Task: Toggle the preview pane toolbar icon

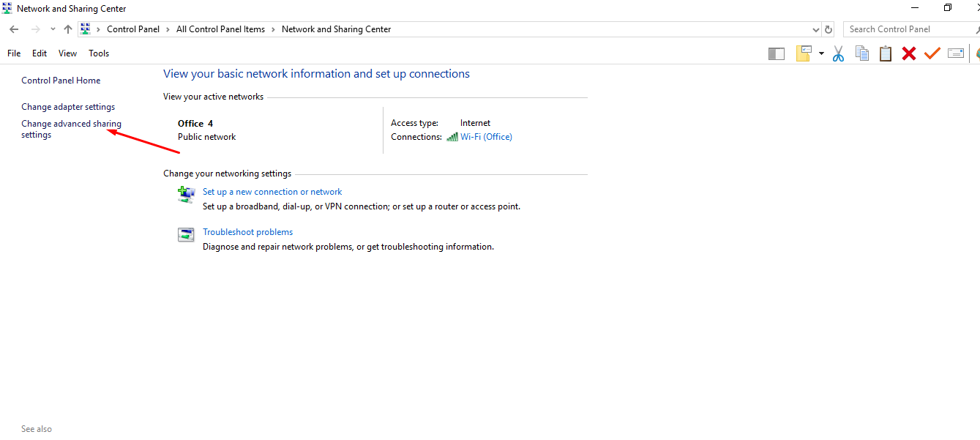Action: [x=777, y=53]
